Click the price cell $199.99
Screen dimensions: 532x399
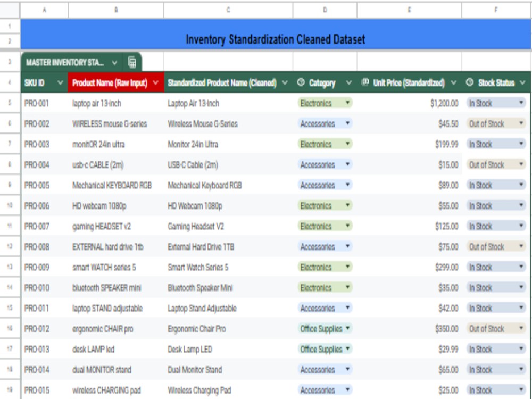410,144
